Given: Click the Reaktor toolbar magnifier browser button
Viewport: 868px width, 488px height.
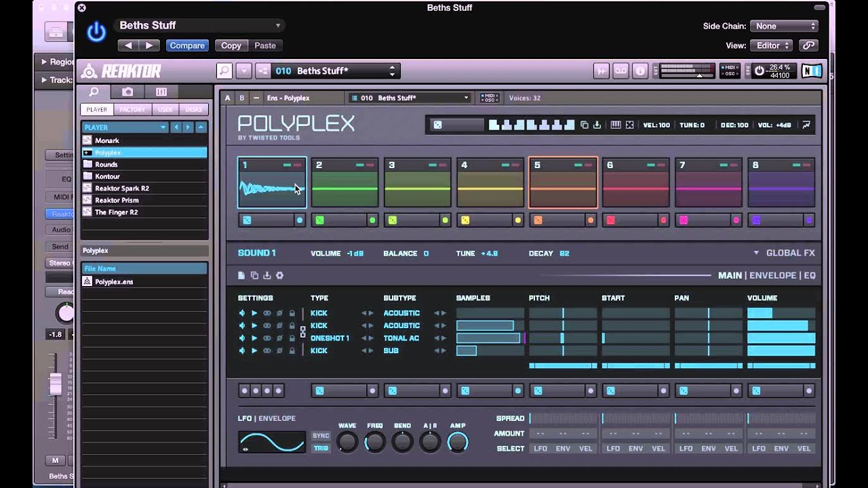Looking at the screenshot, I should click(224, 70).
